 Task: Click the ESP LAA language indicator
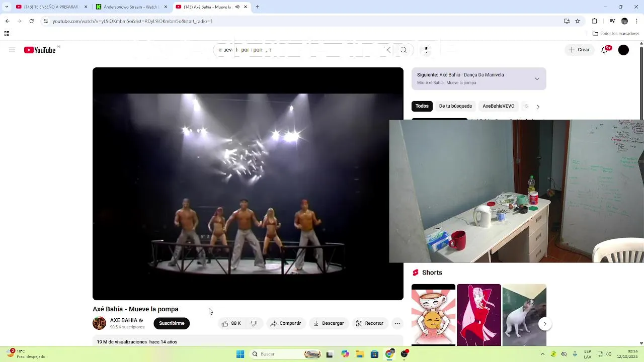click(588, 354)
